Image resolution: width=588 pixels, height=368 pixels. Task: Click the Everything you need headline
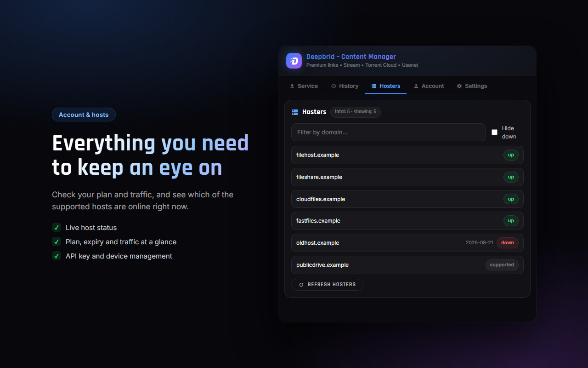[x=150, y=155]
